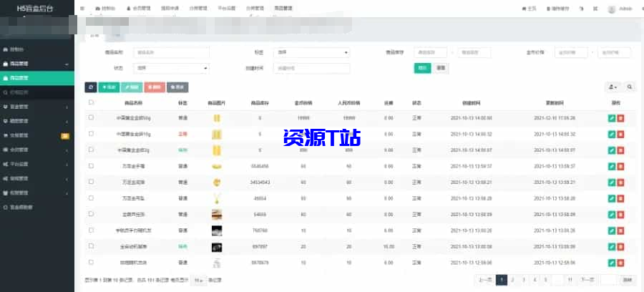This screenshot has width=644, height=292.
Task: Go to pagination page 2
Action: [512, 280]
